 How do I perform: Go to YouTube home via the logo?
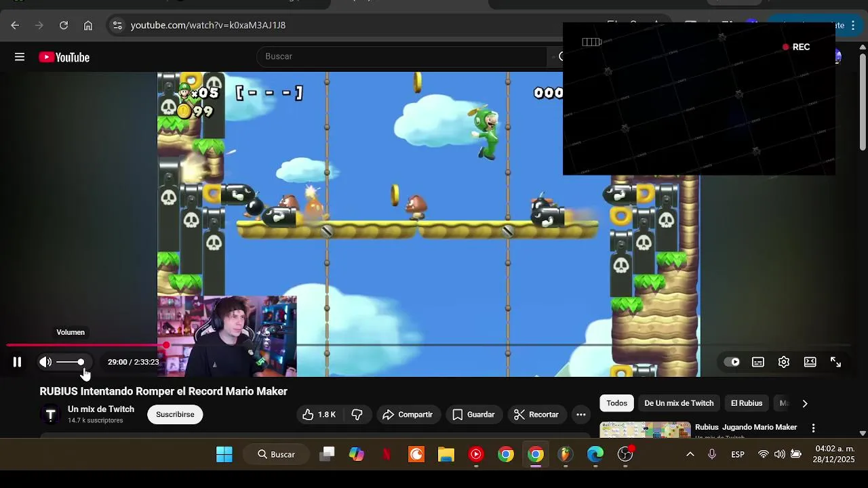pos(64,57)
